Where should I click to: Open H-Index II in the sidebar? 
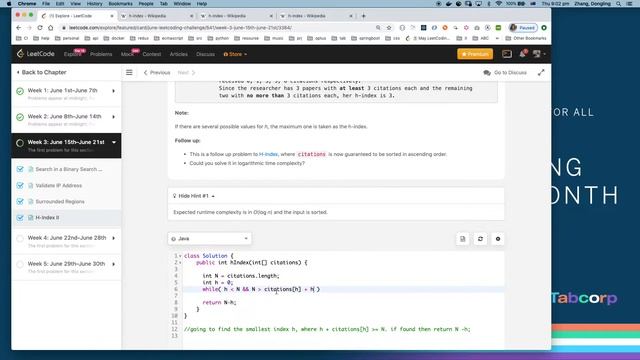tap(47, 218)
